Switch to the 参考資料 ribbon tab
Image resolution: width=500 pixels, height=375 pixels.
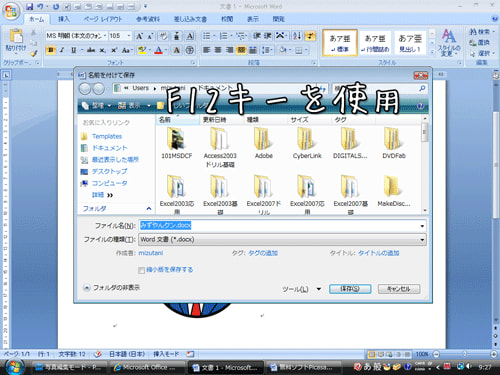148,19
